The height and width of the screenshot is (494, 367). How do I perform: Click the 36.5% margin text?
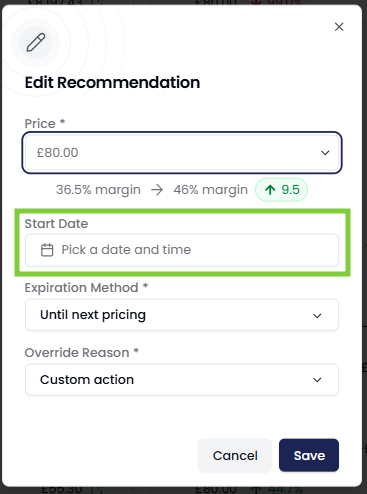click(x=98, y=190)
